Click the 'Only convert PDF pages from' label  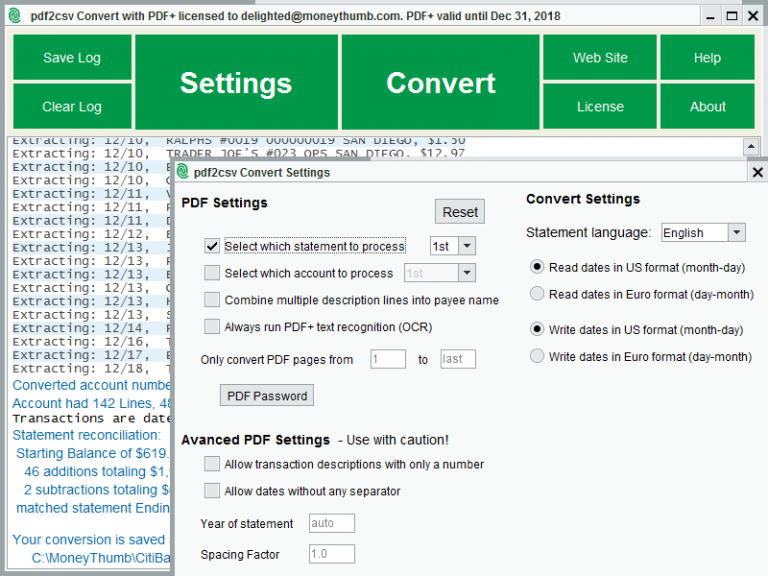(x=277, y=360)
